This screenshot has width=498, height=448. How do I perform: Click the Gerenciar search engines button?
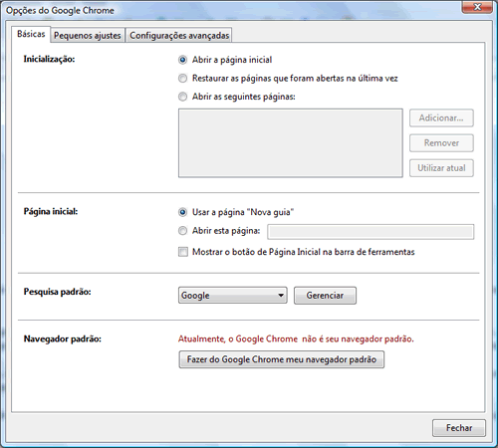click(325, 296)
